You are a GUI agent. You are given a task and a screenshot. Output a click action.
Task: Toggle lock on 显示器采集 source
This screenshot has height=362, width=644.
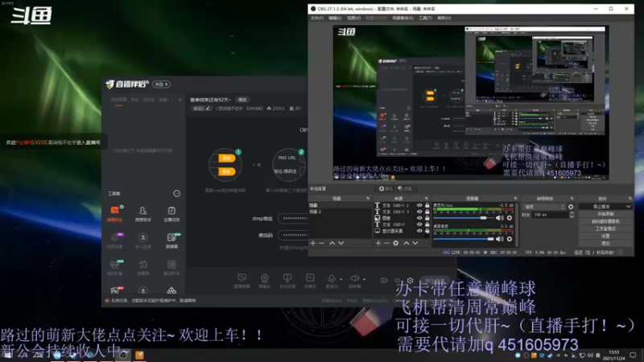(x=427, y=231)
